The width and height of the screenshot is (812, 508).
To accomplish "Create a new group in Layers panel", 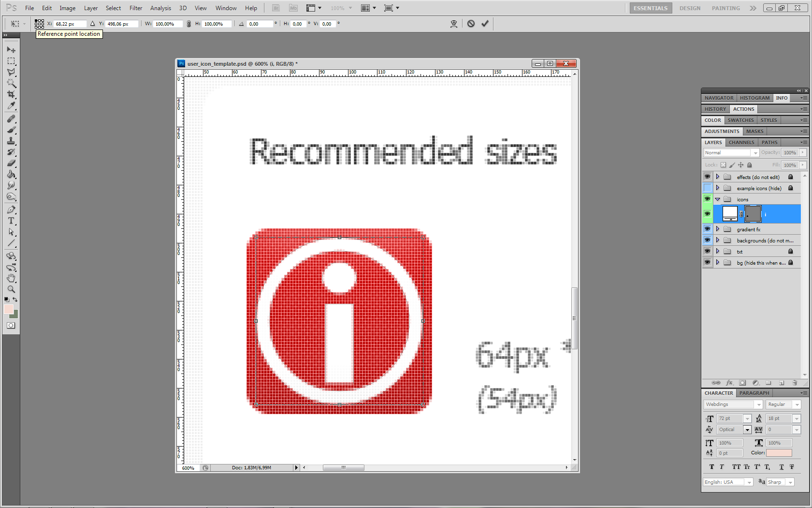I will (x=768, y=383).
